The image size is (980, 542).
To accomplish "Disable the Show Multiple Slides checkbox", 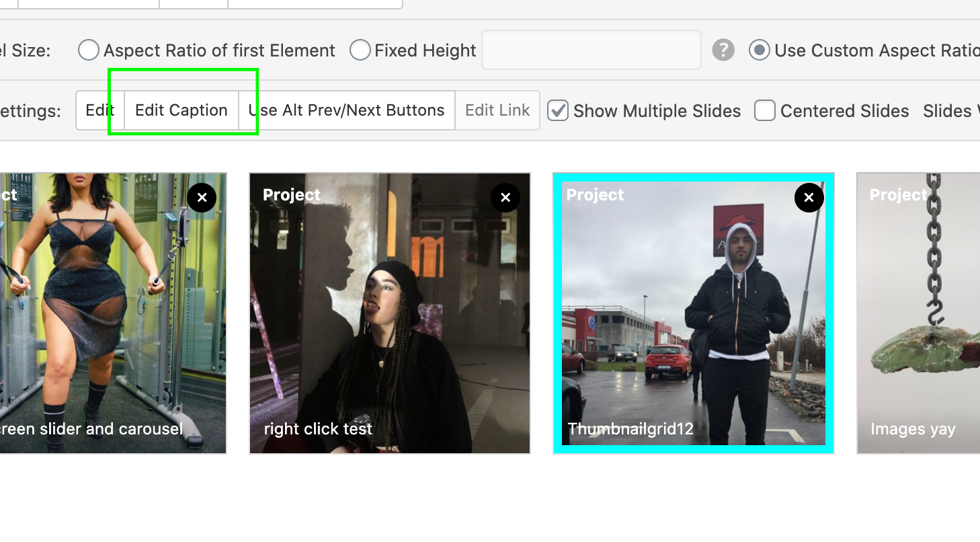I will coord(558,111).
